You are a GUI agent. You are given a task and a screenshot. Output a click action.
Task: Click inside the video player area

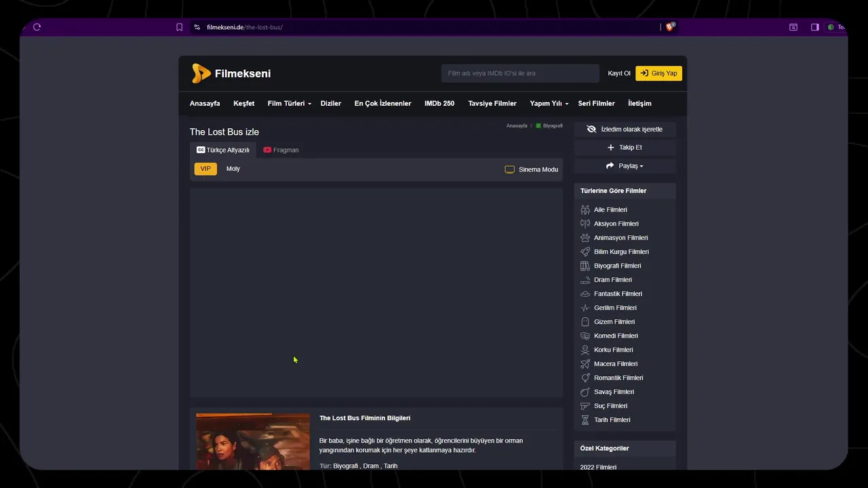(x=376, y=292)
